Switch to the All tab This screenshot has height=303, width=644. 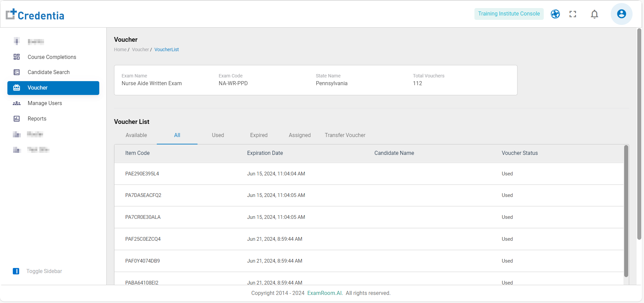coord(177,135)
